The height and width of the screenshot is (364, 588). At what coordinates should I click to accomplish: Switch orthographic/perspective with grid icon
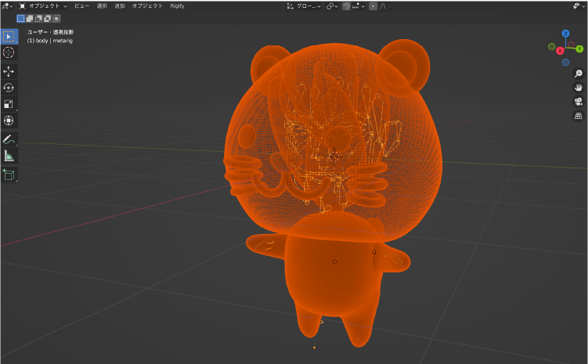(579, 116)
